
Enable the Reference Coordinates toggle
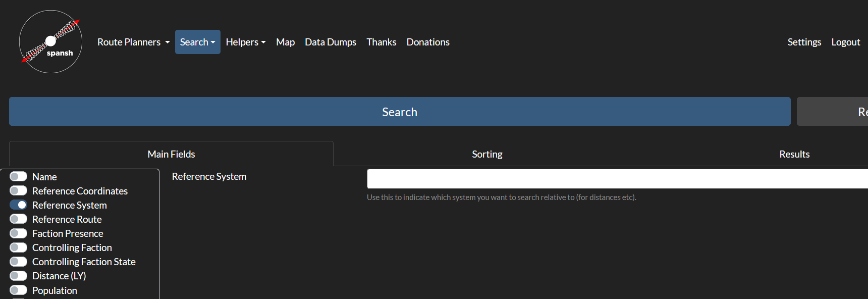click(19, 190)
